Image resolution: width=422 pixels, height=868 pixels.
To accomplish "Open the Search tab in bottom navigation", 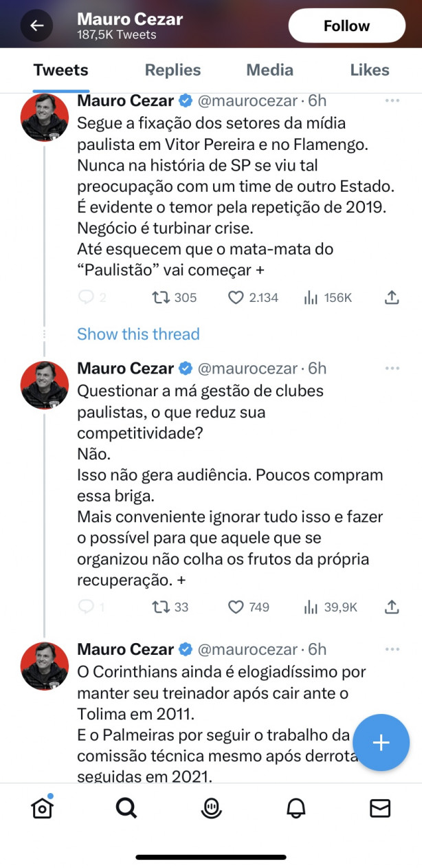I will [x=126, y=808].
